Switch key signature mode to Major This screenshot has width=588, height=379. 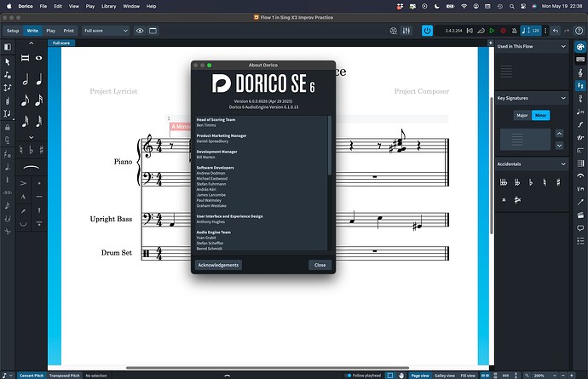(522, 115)
